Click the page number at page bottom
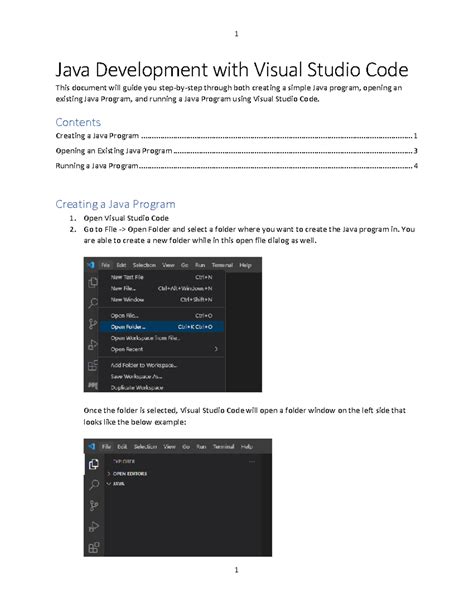The width and height of the screenshot is (474, 613). pyautogui.click(x=236, y=570)
